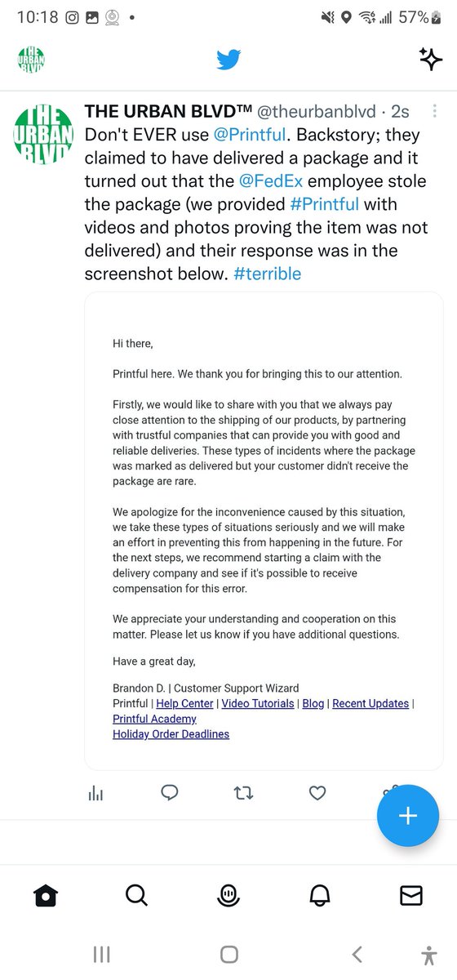457x980 pixels.
Task: Tap Android back navigation arrow
Action: click(x=357, y=954)
